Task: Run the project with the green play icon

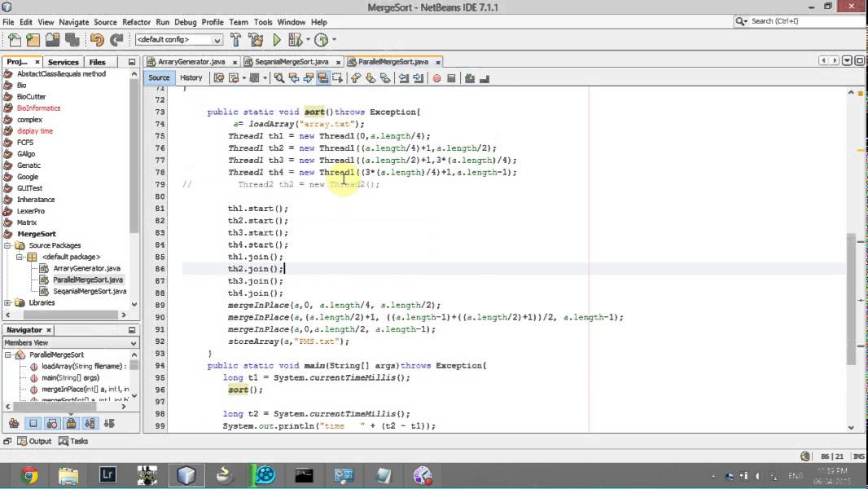Action: click(x=277, y=40)
